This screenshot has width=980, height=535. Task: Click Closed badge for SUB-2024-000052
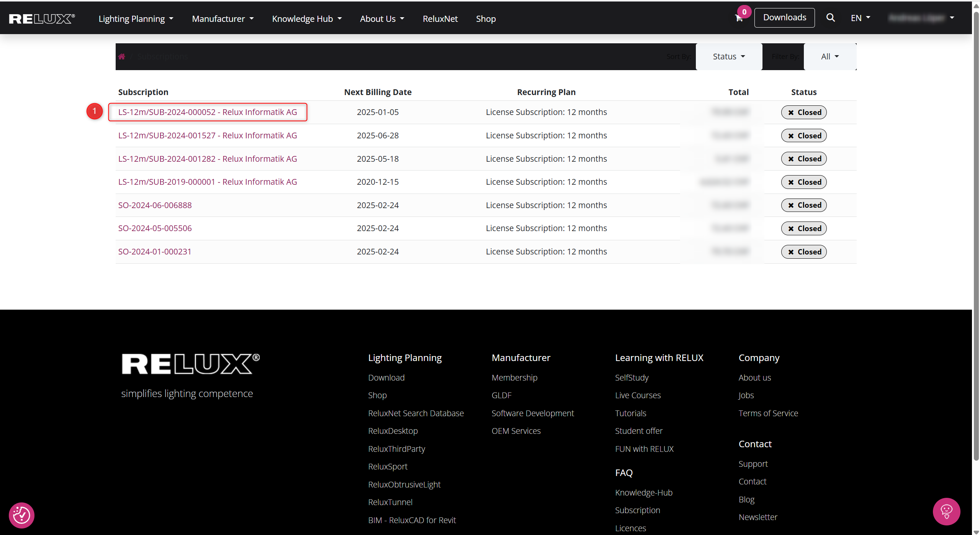(x=804, y=112)
